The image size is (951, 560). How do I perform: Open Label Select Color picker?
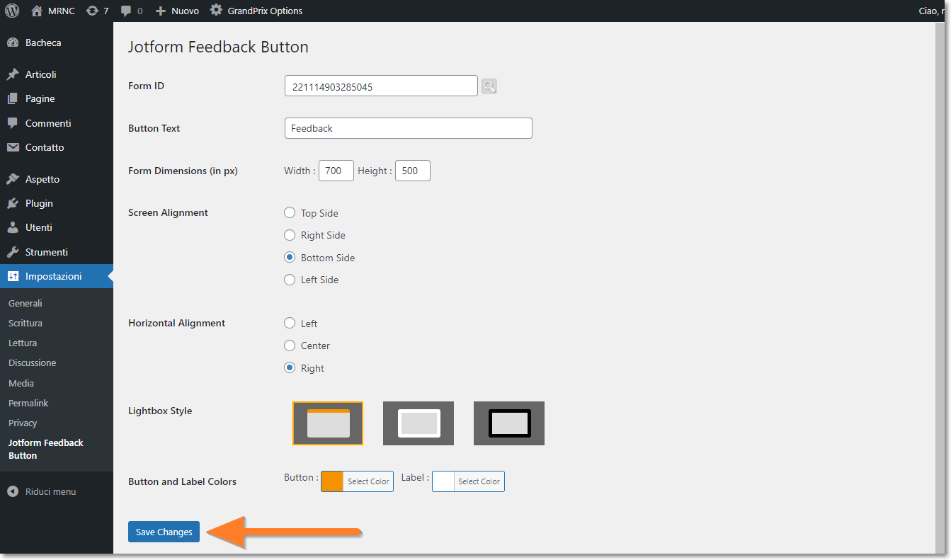click(479, 481)
